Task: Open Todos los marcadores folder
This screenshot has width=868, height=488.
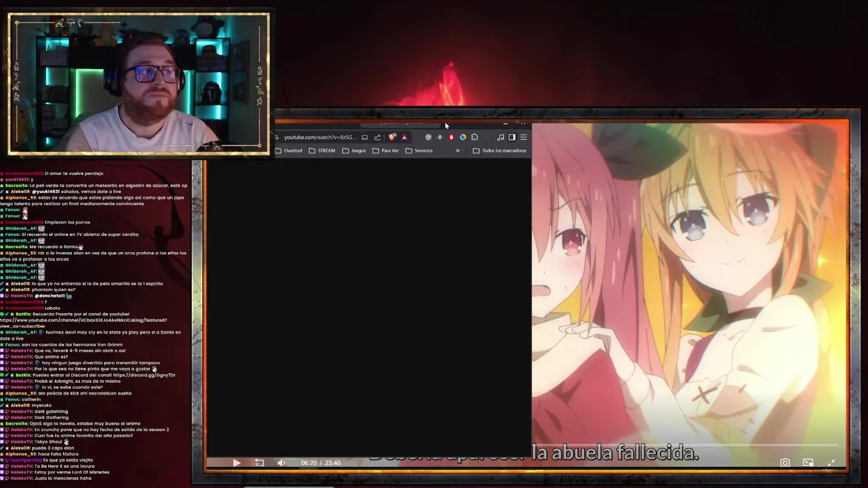Action: pyautogui.click(x=500, y=150)
